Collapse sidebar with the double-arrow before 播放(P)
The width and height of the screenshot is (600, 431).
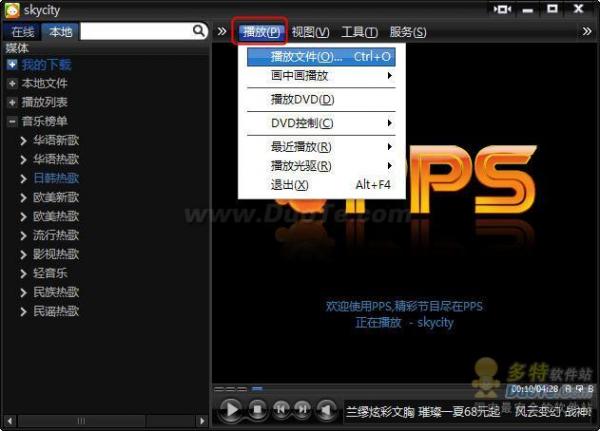coord(222,31)
